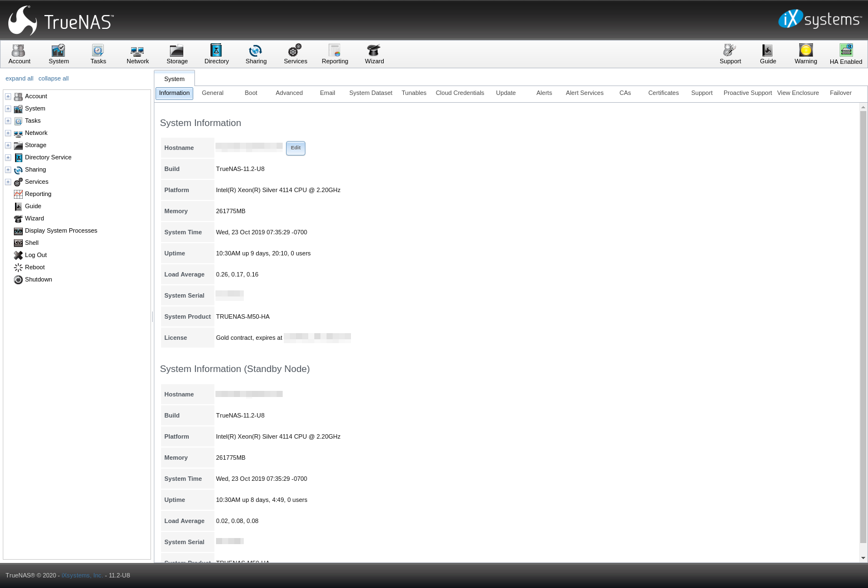Expand the Storage tree node
This screenshot has height=588, width=868.
click(8, 145)
